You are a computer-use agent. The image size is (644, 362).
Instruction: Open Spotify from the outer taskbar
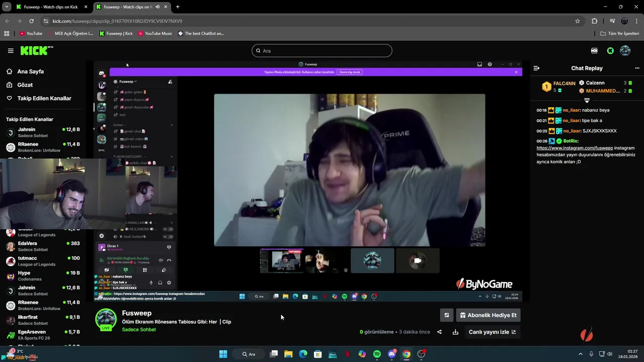click(377, 354)
